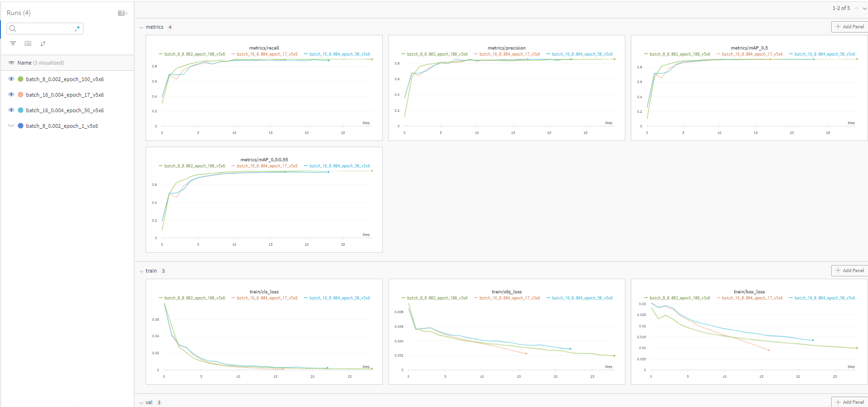Add Panel in metrics section
The height and width of the screenshot is (407, 868).
pyautogui.click(x=850, y=27)
